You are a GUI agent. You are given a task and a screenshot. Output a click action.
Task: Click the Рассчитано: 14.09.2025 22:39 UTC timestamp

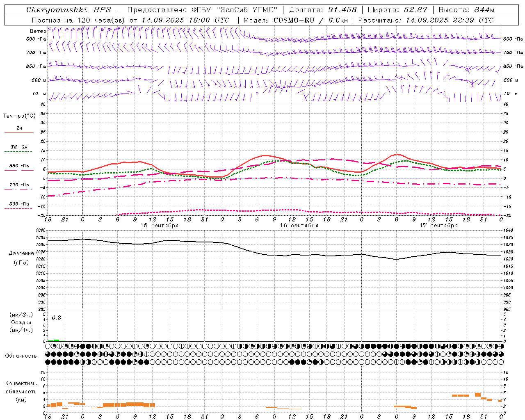point(426,20)
